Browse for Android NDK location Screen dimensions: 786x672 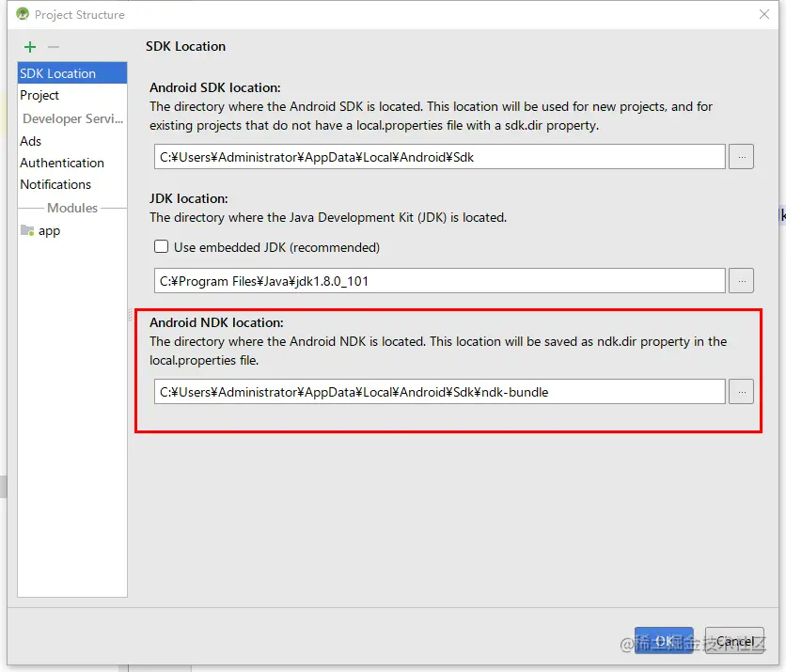pyautogui.click(x=741, y=392)
